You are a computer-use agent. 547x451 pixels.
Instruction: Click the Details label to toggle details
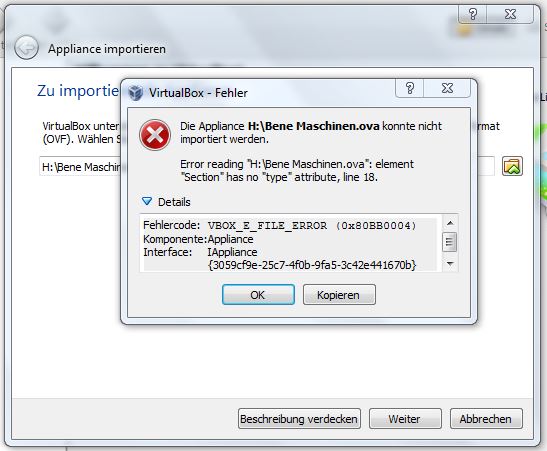174,202
